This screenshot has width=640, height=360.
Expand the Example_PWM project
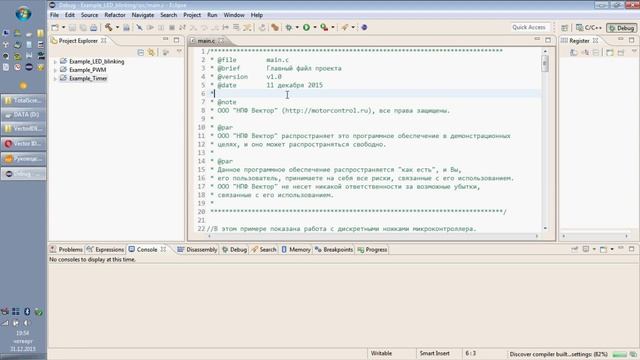point(56,70)
